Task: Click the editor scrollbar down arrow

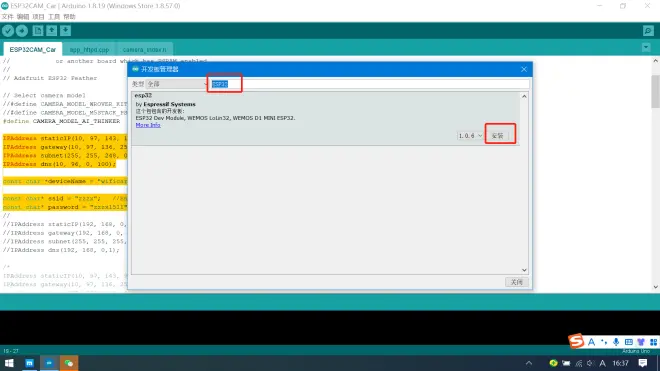Action: tap(655, 287)
